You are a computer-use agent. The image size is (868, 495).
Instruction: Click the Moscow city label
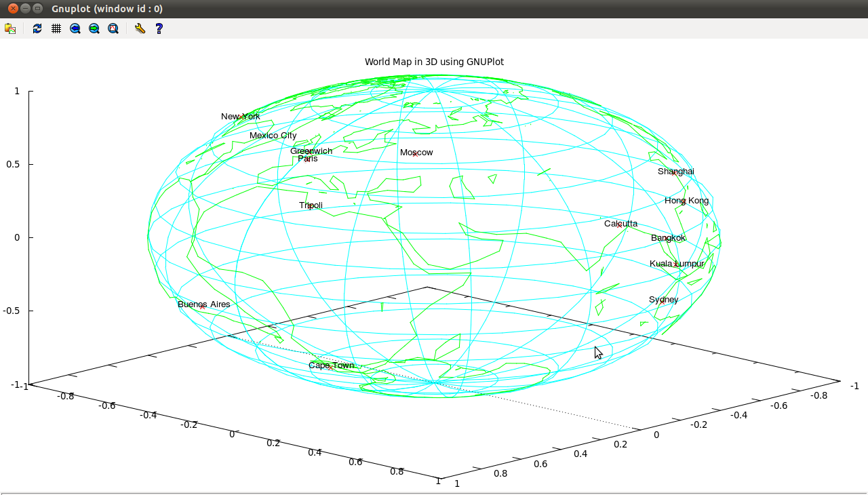pyautogui.click(x=416, y=153)
